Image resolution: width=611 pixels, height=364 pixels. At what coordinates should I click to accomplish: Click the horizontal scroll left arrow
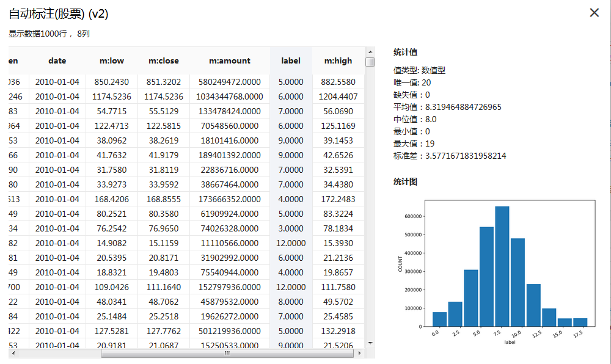tap(13, 353)
